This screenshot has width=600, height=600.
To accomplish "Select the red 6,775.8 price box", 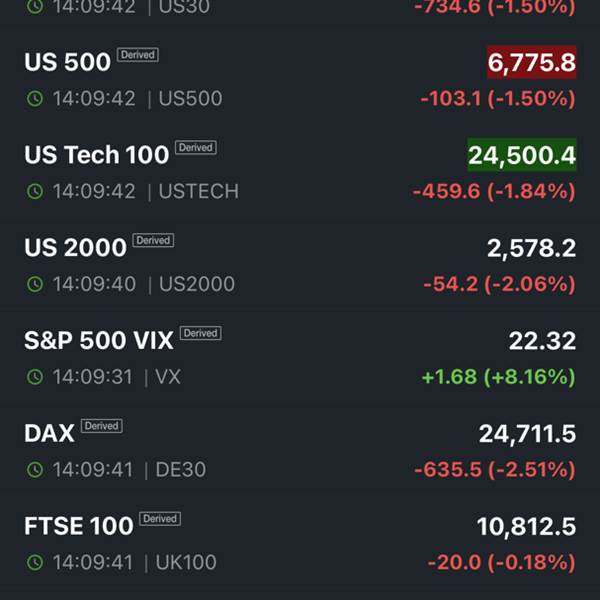I will click(531, 63).
